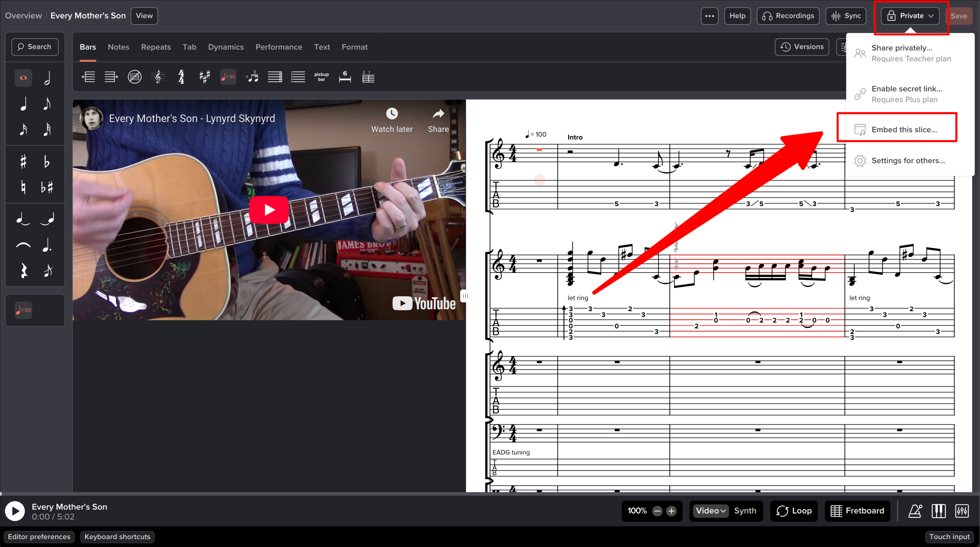Click the time signature icon in Bars toolbar
This screenshot has width=980, height=547.
(181, 77)
